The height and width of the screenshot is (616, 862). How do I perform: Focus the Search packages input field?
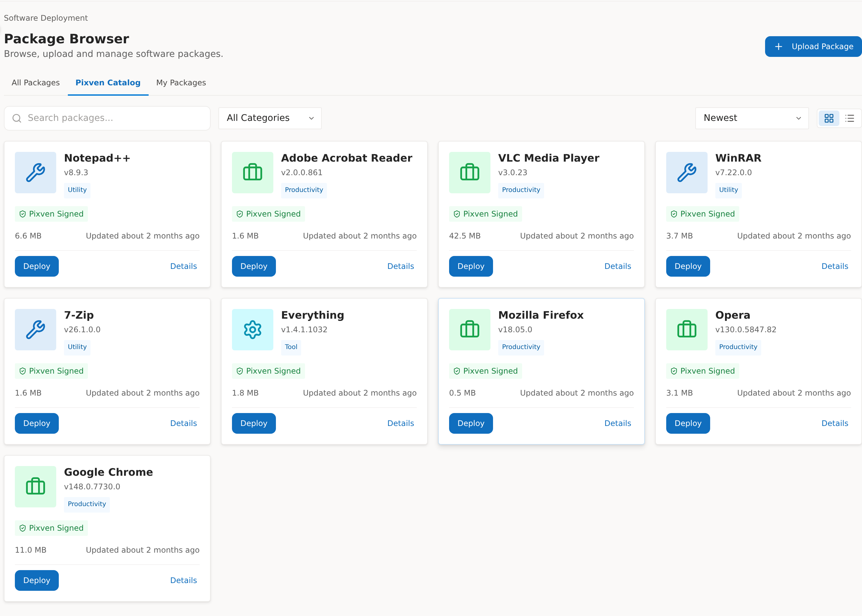(x=107, y=118)
